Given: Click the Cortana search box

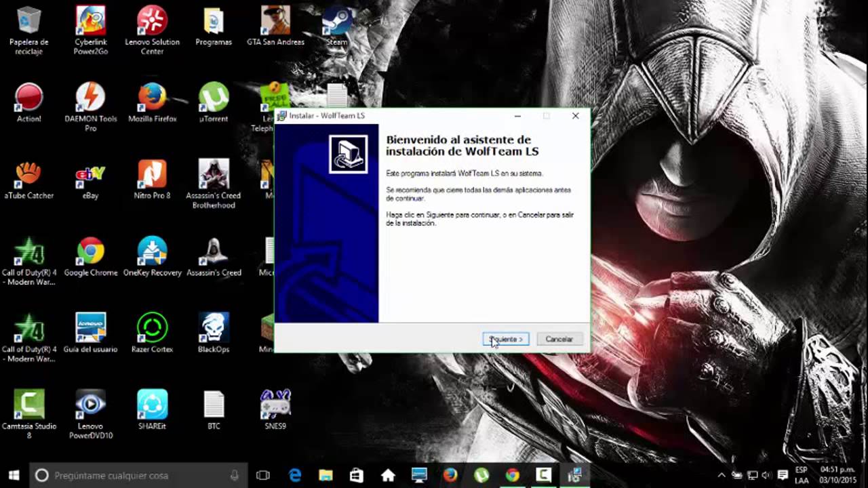Looking at the screenshot, I should (139, 475).
